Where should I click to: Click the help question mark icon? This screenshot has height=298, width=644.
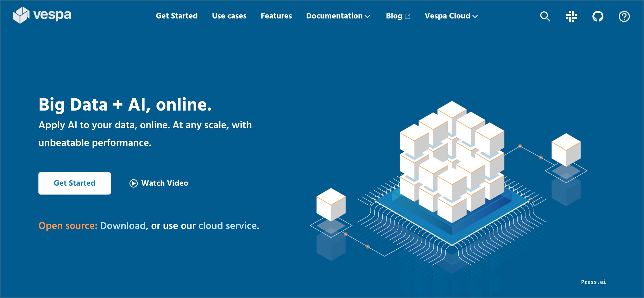[624, 16]
